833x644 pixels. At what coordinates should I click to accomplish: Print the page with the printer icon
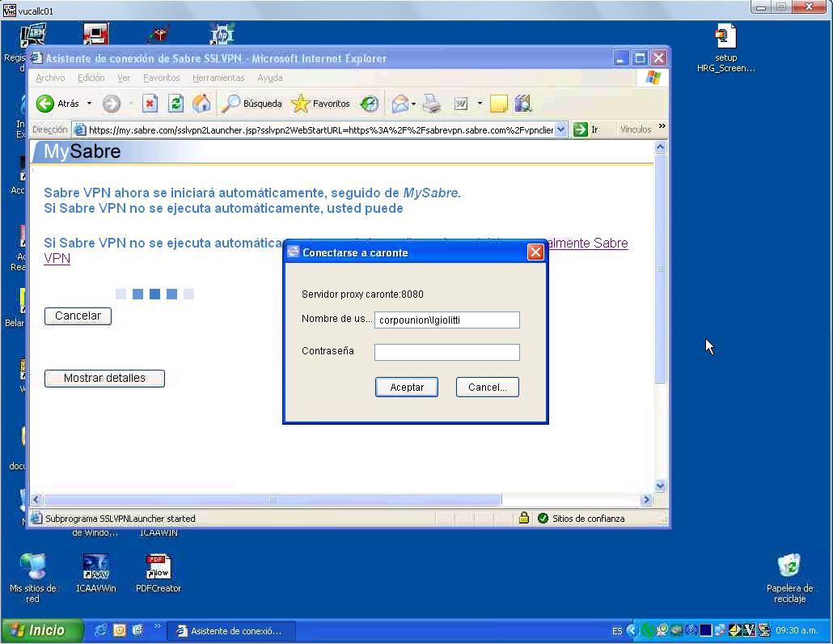432,104
